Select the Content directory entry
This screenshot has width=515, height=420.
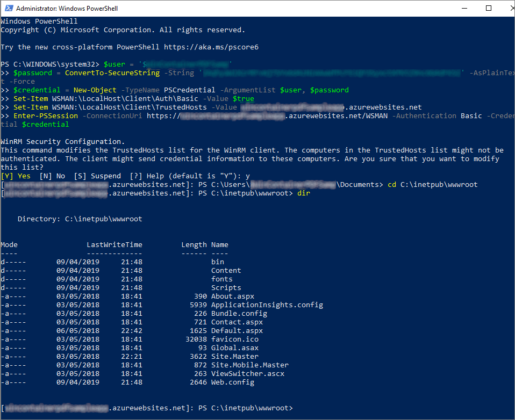pyautogui.click(x=226, y=270)
